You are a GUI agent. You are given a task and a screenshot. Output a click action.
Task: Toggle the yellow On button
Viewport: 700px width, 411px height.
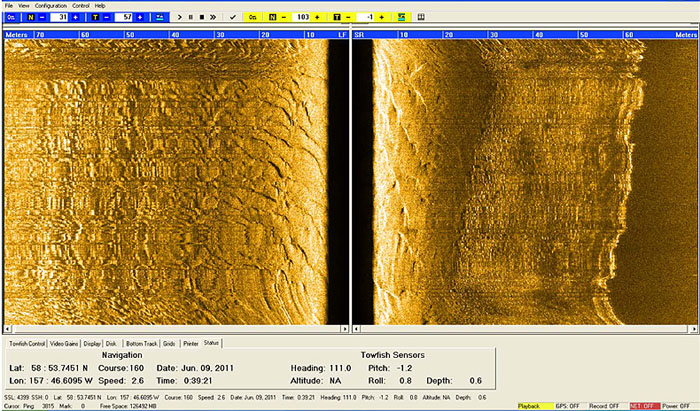click(x=254, y=17)
